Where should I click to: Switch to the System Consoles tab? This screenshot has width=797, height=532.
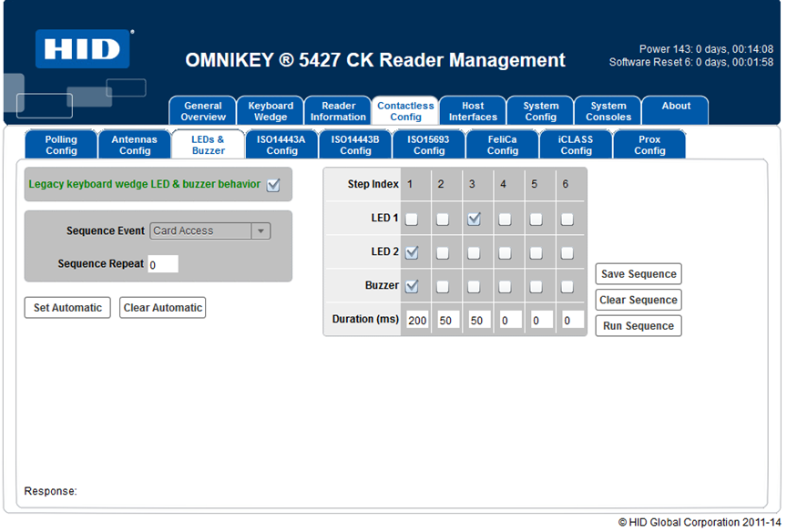pos(608,111)
